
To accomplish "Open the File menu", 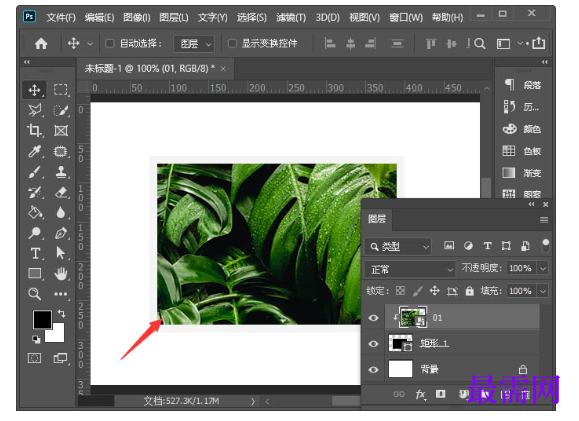I will click(x=61, y=17).
